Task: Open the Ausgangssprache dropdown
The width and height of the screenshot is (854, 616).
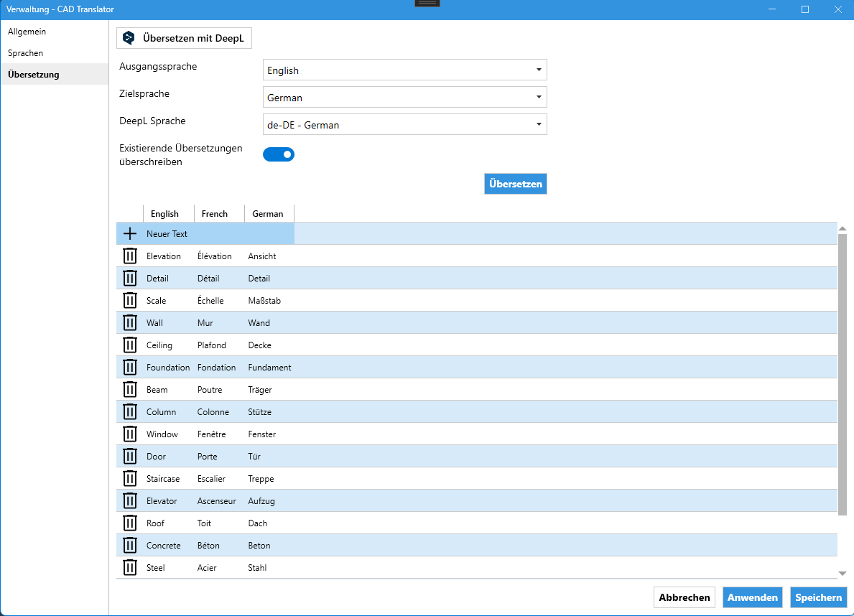Action: point(404,70)
